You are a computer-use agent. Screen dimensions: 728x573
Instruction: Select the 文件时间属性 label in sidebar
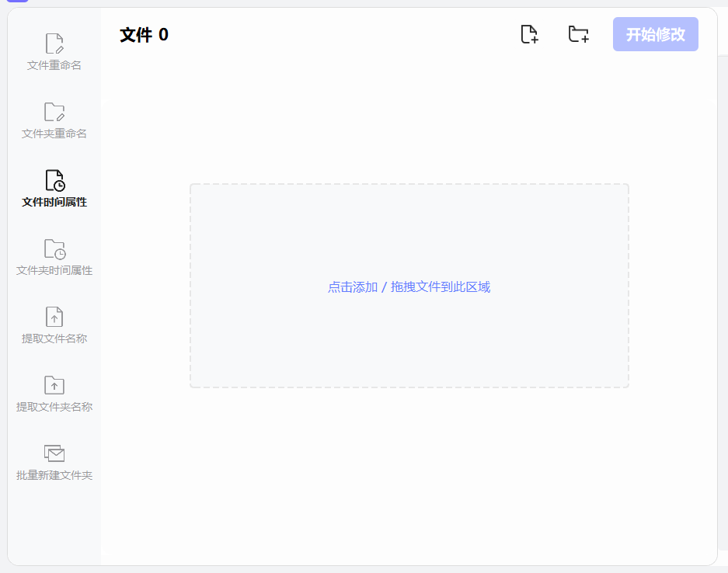pyautogui.click(x=54, y=203)
